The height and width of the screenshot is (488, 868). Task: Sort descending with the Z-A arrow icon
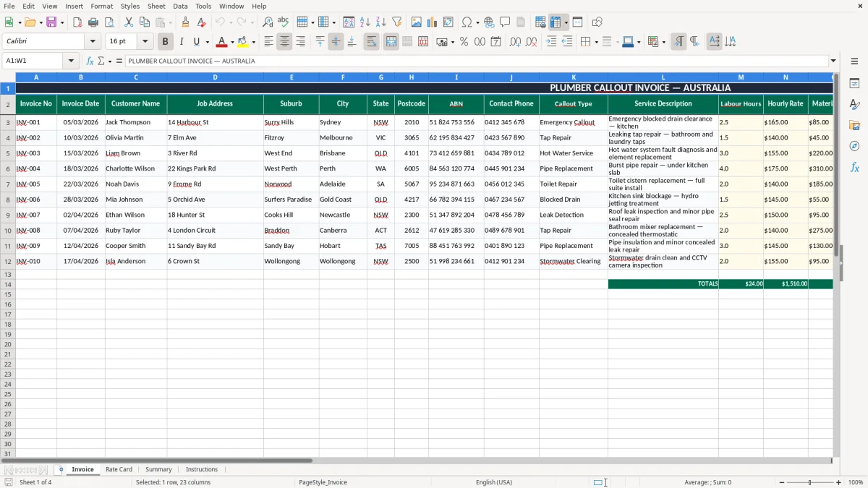click(x=381, y=22)
